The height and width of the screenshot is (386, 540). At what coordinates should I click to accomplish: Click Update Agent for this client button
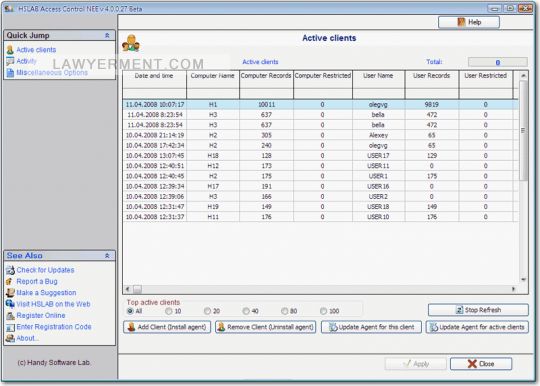point(371,327)
